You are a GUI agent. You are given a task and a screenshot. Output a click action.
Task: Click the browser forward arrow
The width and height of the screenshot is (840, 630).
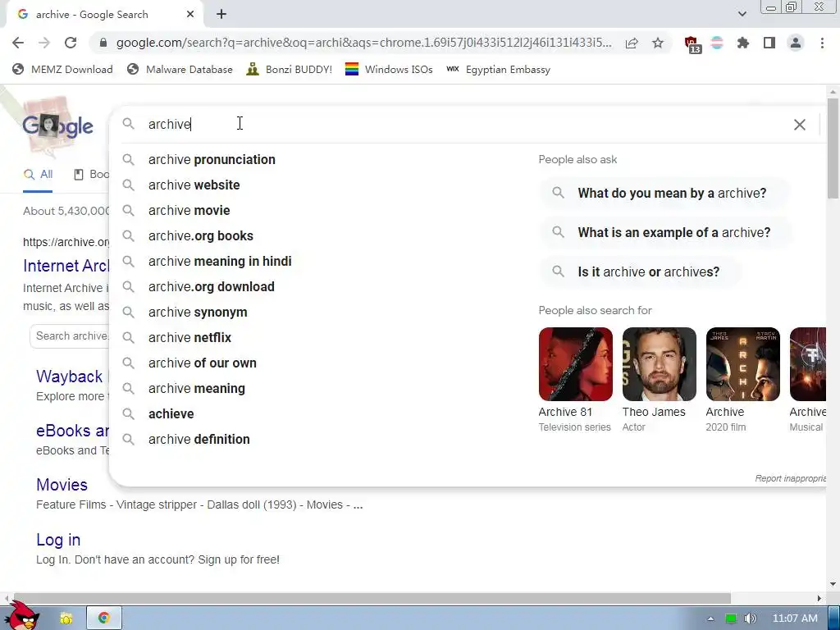point(44,43)
